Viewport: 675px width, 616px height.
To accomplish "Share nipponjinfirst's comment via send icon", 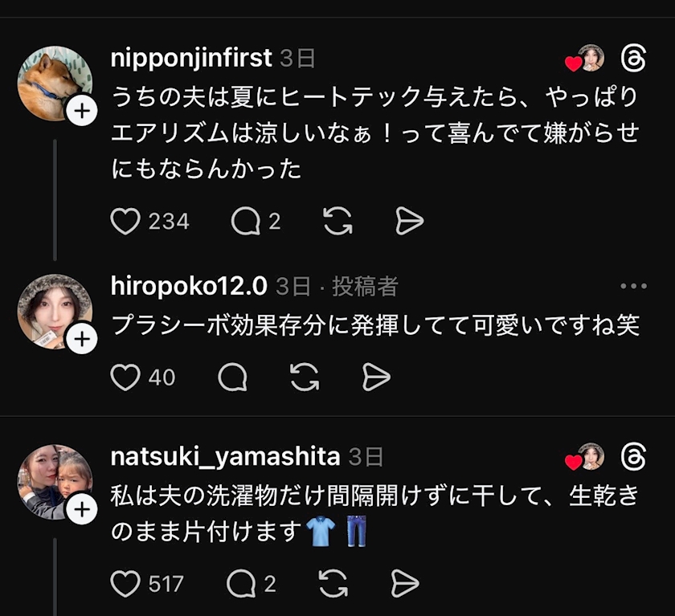I will click(409, 221).
